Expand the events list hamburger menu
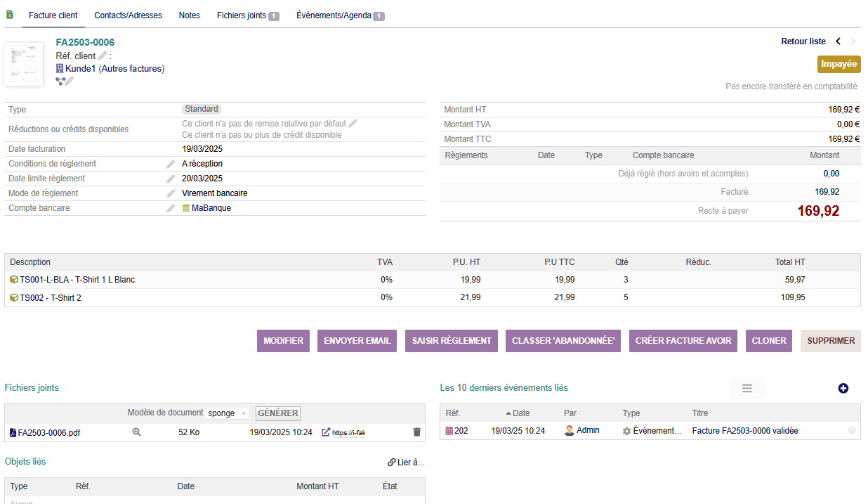868x504 pixels. tap(747, 388)
